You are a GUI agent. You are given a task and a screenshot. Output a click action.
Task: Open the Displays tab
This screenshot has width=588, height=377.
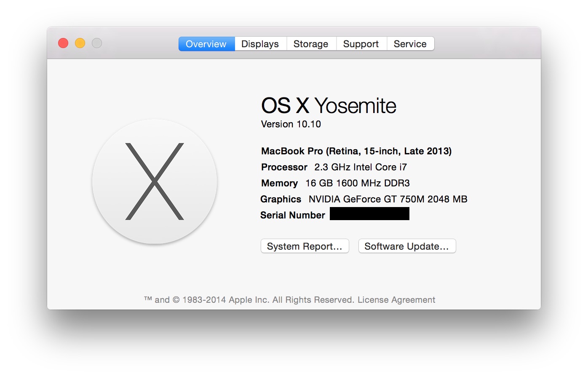pyautogui.click(x=260, y=44)
